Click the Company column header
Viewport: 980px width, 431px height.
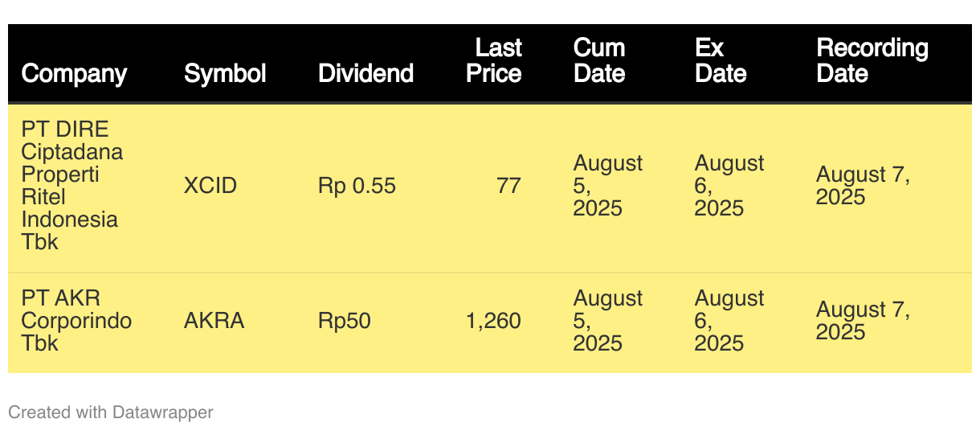pos(74,73)
